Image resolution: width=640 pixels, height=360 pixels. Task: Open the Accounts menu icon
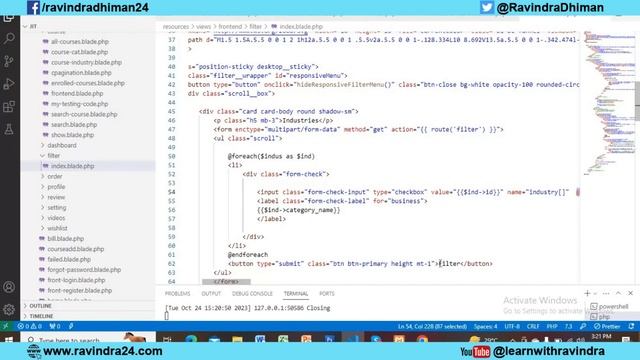9,287
